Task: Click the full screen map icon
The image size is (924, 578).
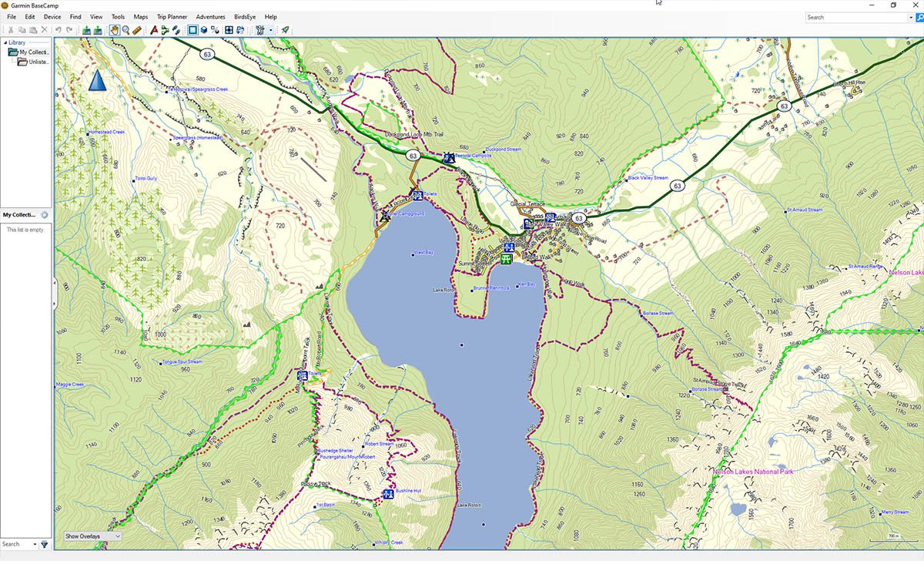Action: 229,30
